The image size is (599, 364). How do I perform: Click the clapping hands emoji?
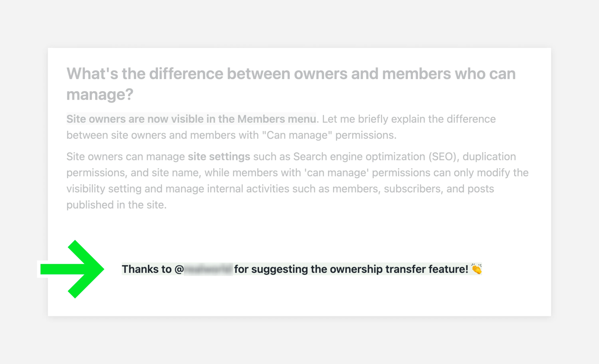(476, 269)
